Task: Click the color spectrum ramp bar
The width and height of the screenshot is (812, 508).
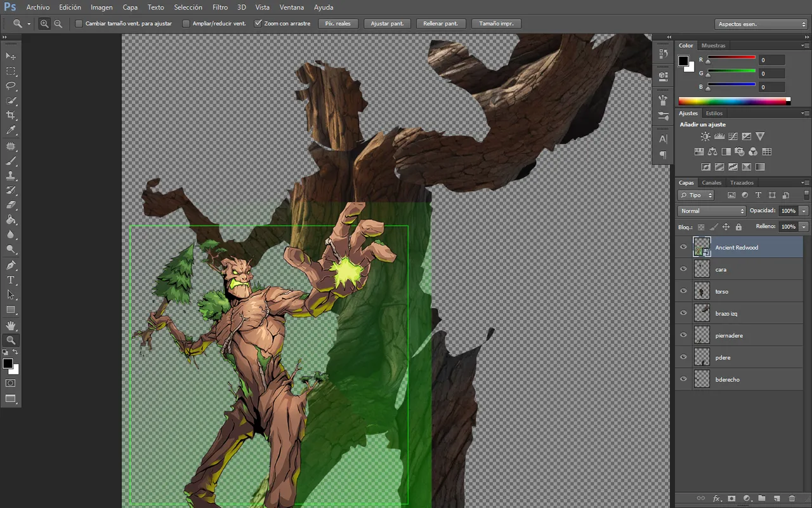Action: click(x=734, y=101)
